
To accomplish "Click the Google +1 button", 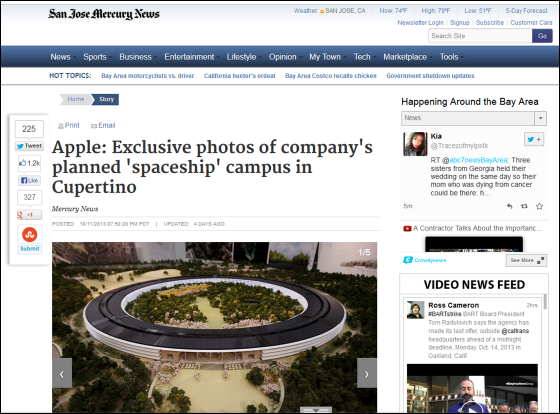I will click(29, 215).
